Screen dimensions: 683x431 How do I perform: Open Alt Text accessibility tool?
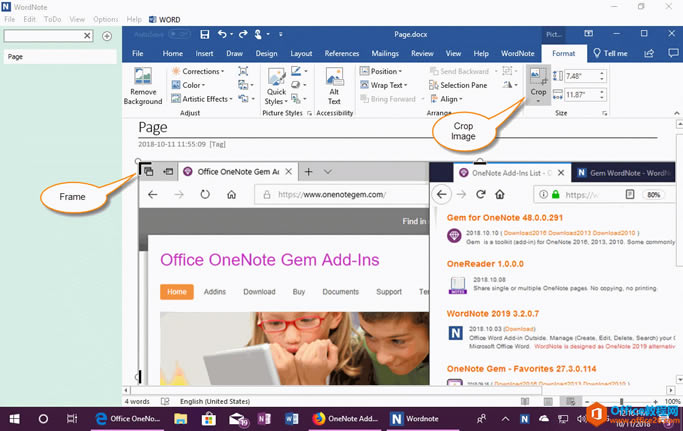[x=334, y=85]
